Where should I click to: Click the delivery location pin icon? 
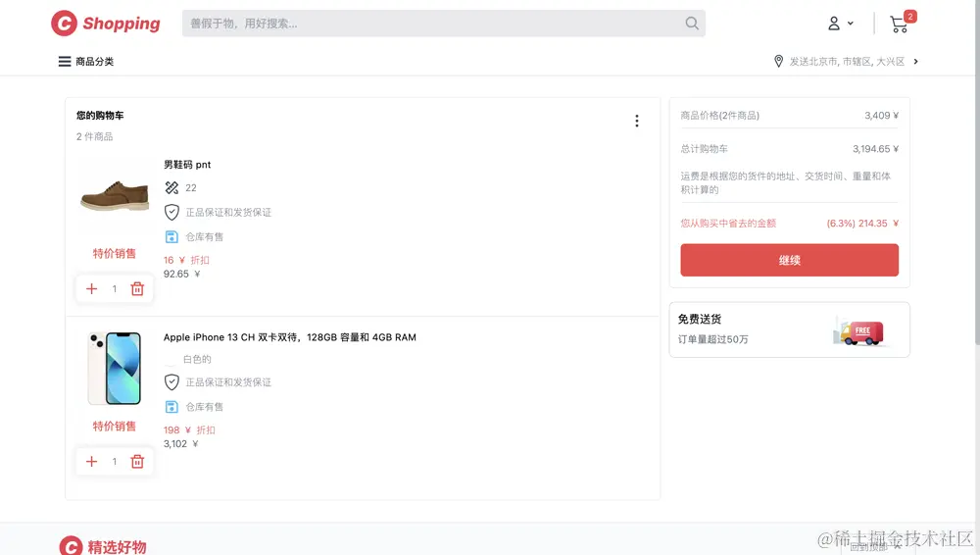[x=778, y=62]
